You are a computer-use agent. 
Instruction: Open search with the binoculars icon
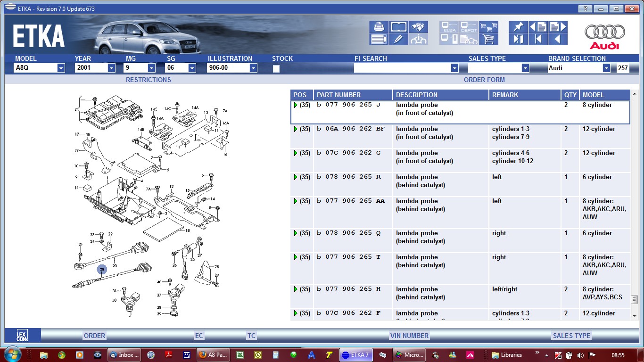[418, 27]
